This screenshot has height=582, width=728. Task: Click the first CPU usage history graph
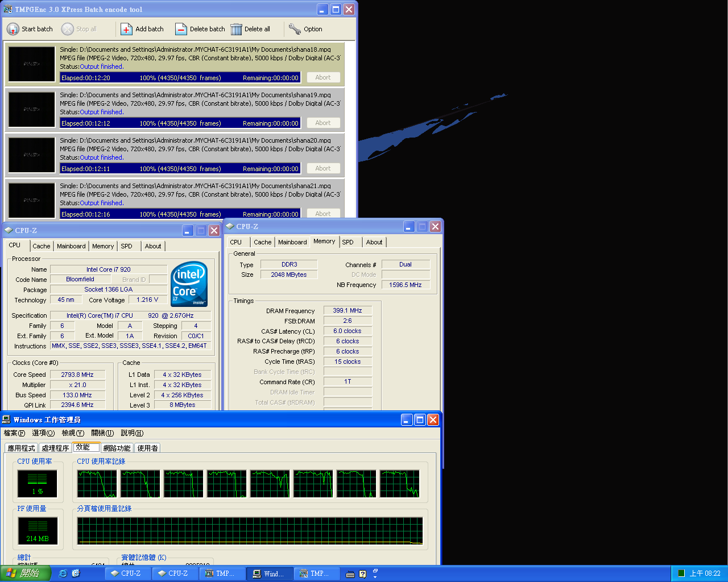click(97, 484)
